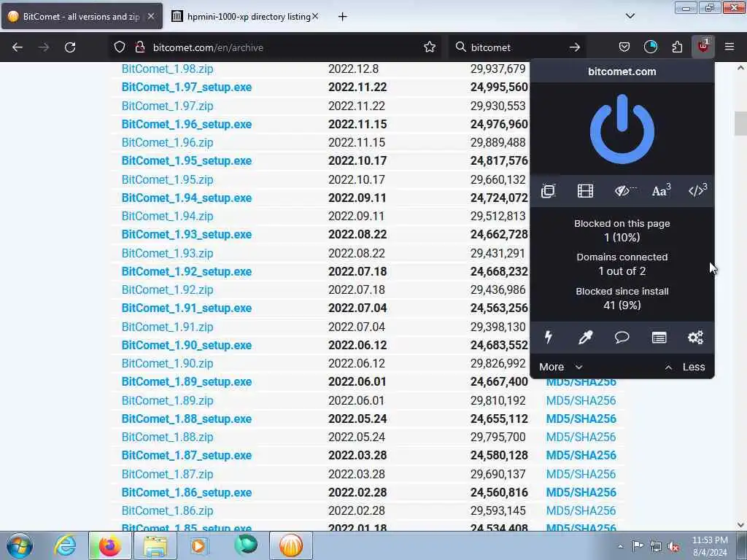Open the uBlock dashboard gears icon
Viewport: 747px width, 560px height.
(x=695, y=338)
